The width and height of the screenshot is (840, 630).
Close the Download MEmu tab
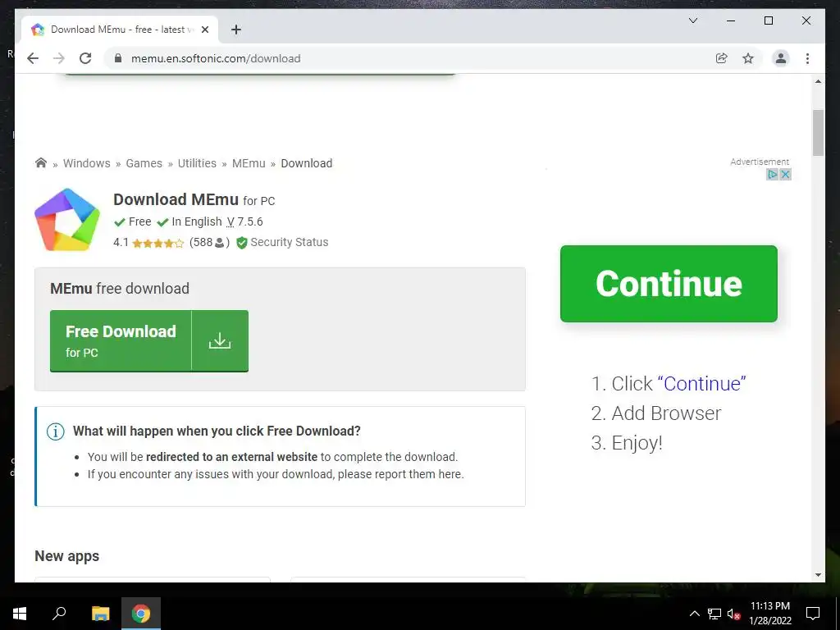[204, 30]
